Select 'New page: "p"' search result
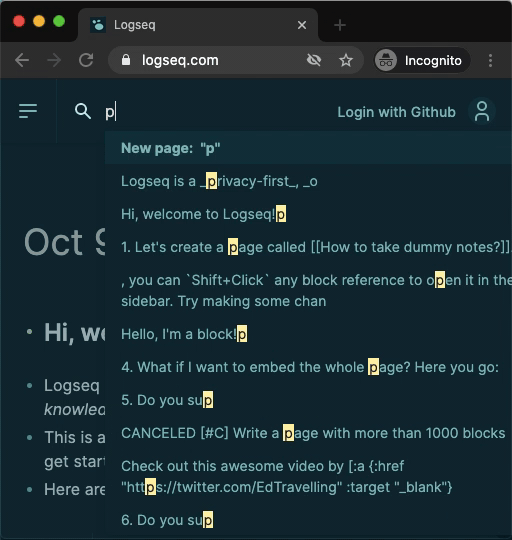 [x=308, y=148]
